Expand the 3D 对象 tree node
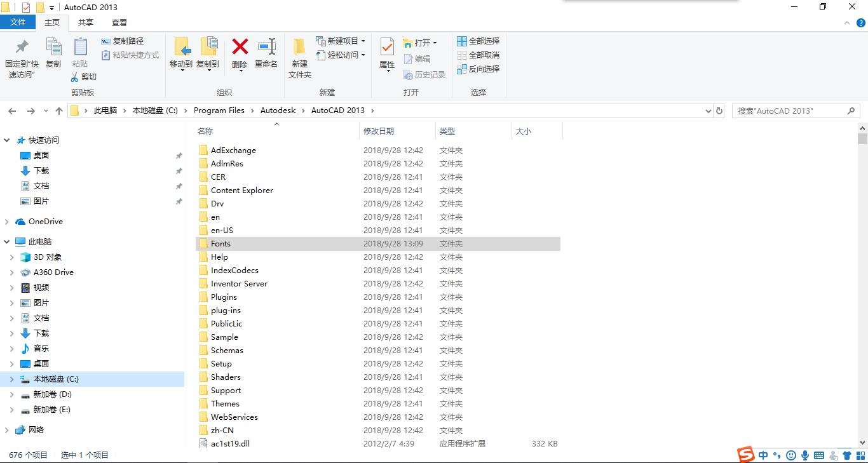868x463 pixels. [x=13, y=257]
